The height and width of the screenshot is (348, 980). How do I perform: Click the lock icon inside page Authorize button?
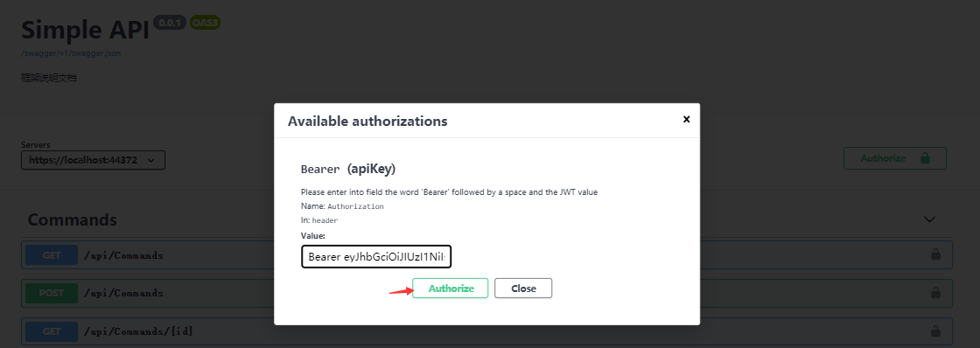point(925,158)
